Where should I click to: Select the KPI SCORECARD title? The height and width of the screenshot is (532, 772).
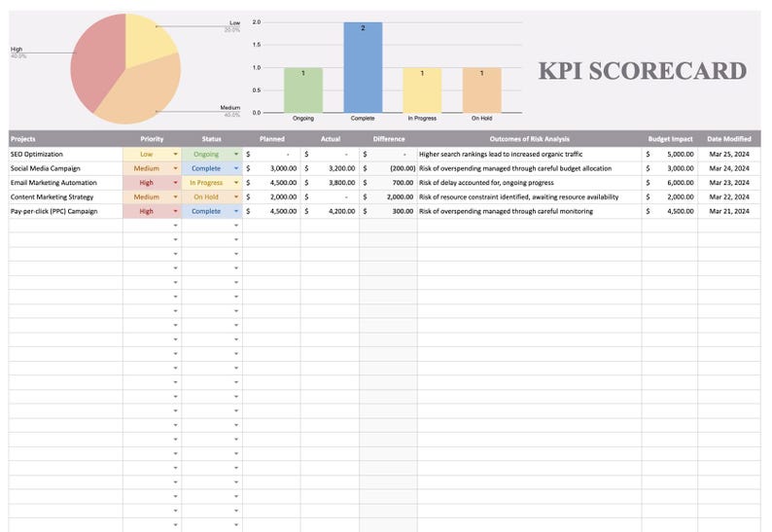coord(643,70)
